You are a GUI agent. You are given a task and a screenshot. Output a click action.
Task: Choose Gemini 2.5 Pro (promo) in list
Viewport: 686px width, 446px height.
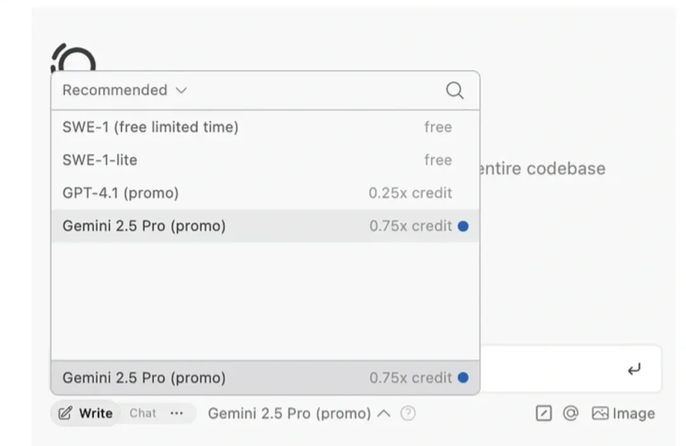[x=144, y=226]
